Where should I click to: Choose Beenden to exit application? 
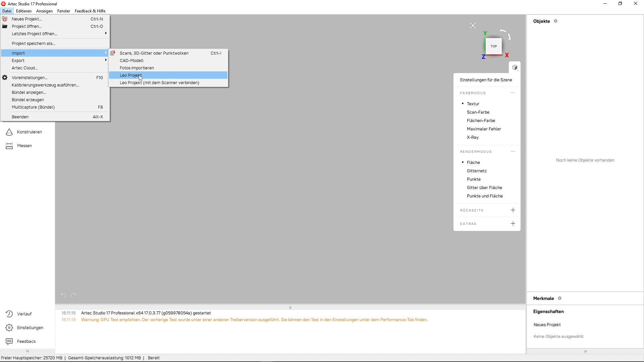point(55,117)
